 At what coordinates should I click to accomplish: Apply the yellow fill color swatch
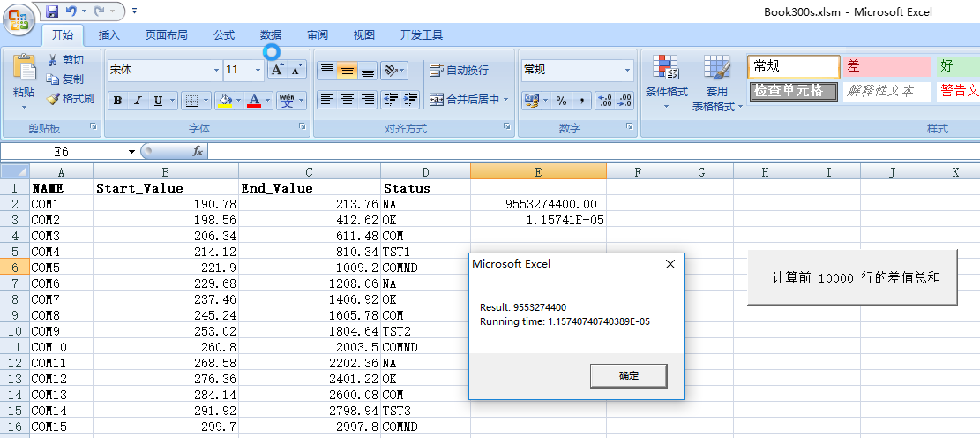[x=225, y=101]
